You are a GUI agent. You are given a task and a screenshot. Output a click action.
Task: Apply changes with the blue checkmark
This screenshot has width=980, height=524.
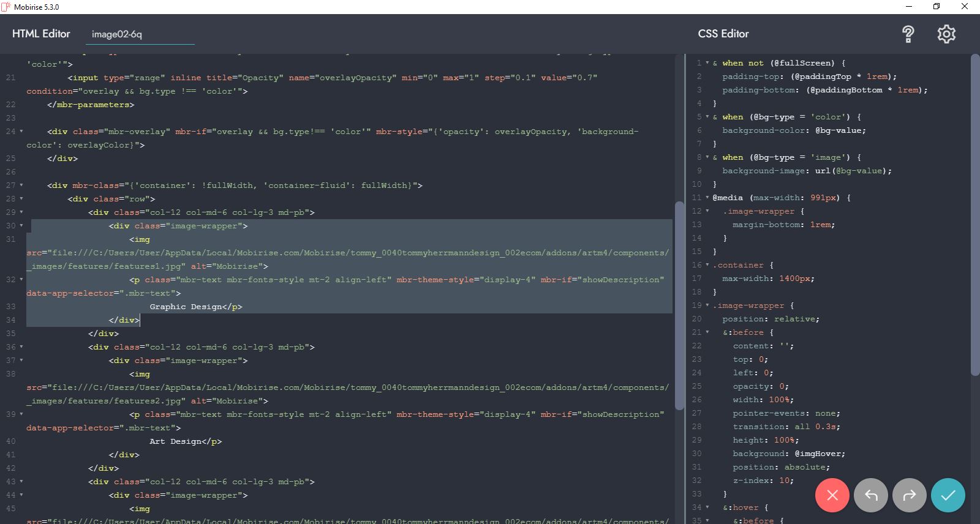(x=948, y=495)
